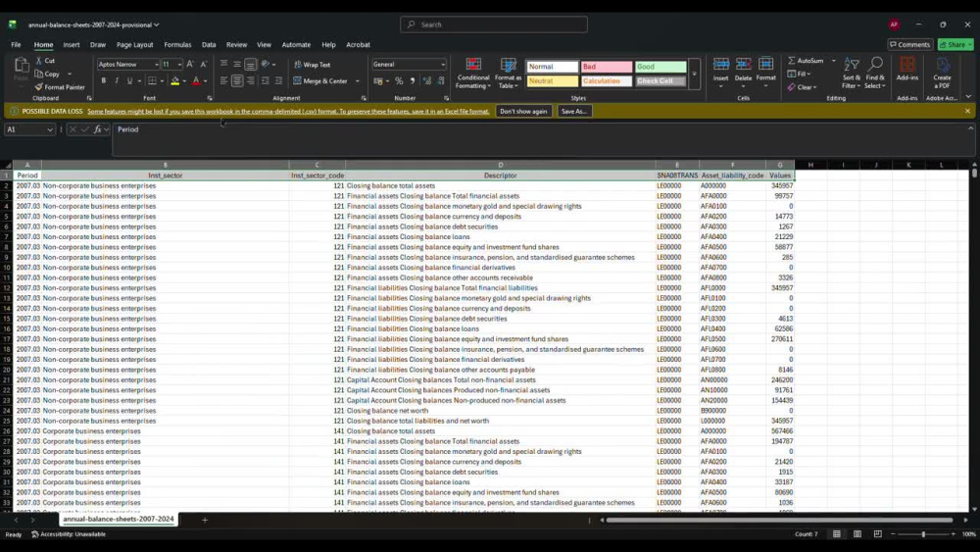
Task: Expand Merge & Center dropdown arrow
Action: coord(358,81)
